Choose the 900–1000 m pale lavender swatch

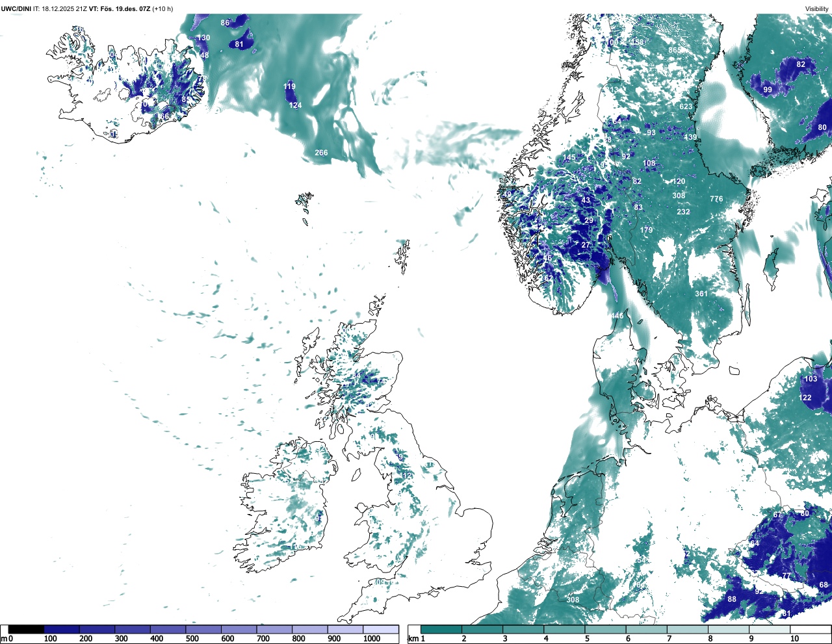coord(345,629)
